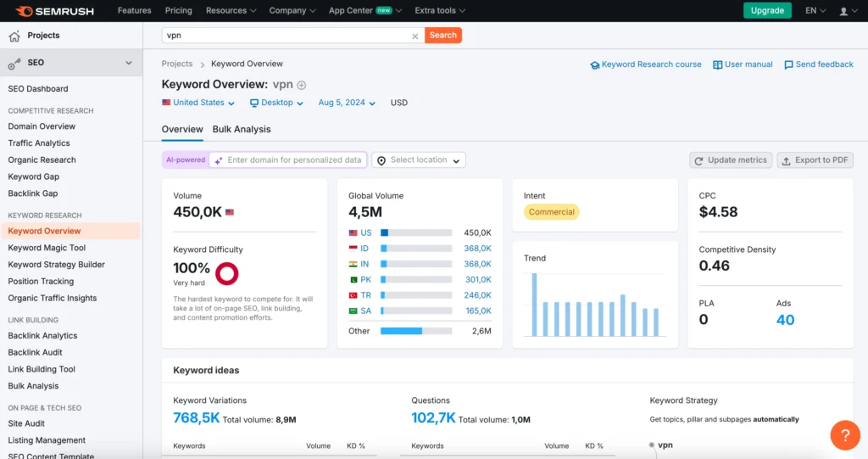Switch to the Bulk Analysis tab
The height and width of the screenshot is (459, 868).
point(242,129)
